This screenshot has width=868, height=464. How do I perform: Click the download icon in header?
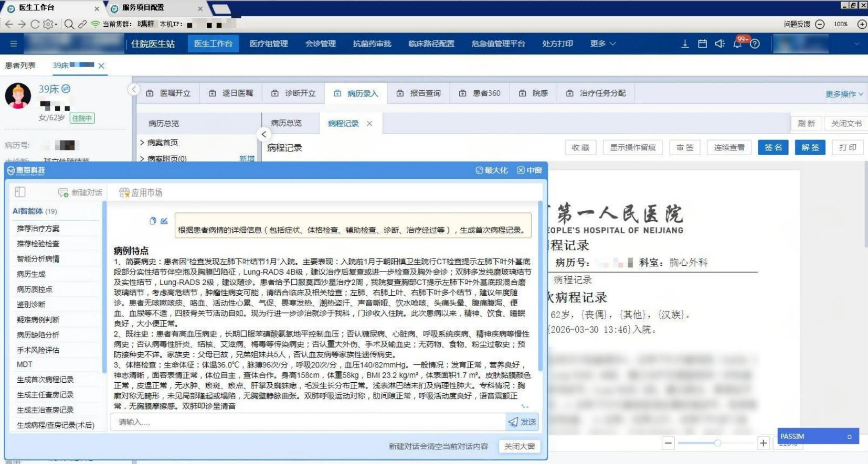point(685,44)
